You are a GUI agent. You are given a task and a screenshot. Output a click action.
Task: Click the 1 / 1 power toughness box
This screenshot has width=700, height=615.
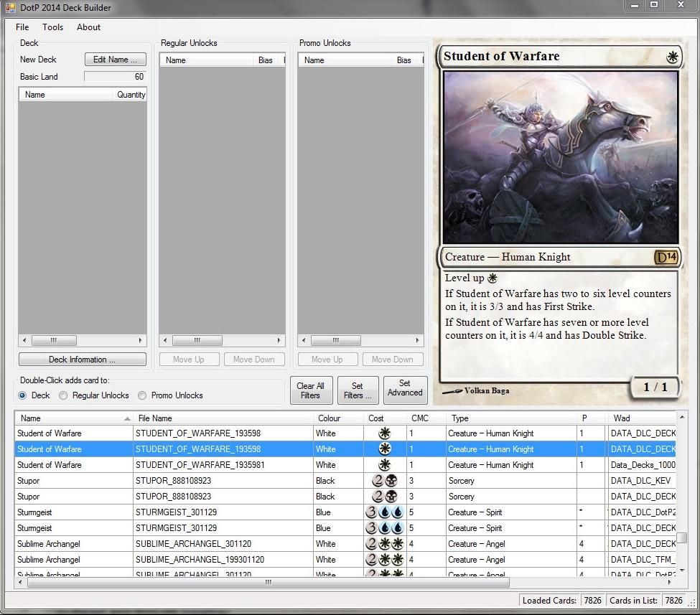click(655, 387)
